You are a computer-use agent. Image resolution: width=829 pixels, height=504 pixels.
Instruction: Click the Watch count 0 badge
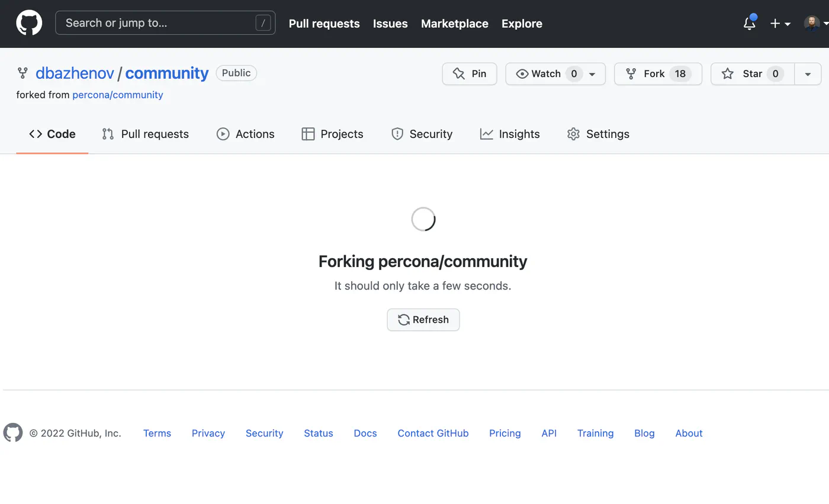(x=574, y=74)
